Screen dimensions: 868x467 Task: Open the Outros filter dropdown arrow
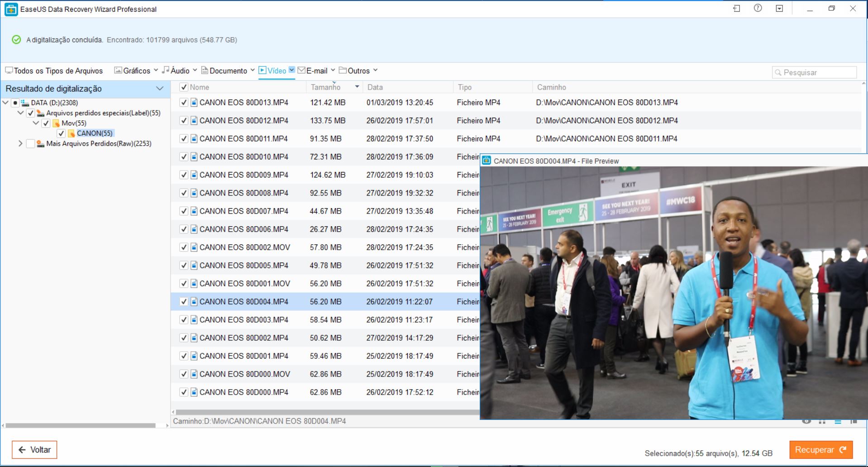click(375, 70)
